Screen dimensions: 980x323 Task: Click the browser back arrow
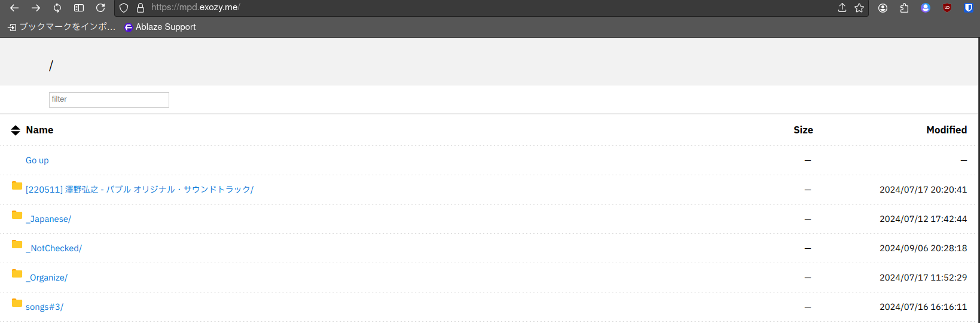(14, 8)
